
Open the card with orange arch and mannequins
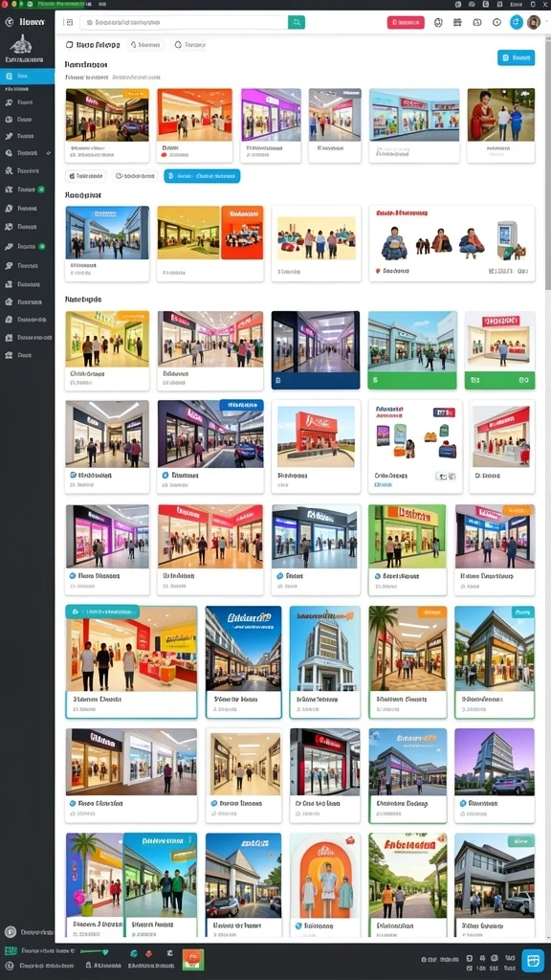click(x=325, y=884)
